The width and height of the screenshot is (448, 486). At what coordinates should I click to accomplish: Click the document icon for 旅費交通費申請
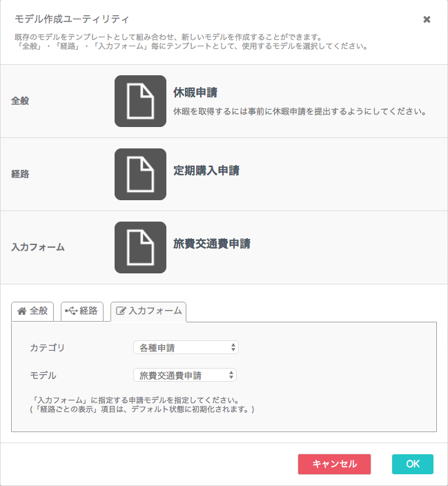point(140,247)
